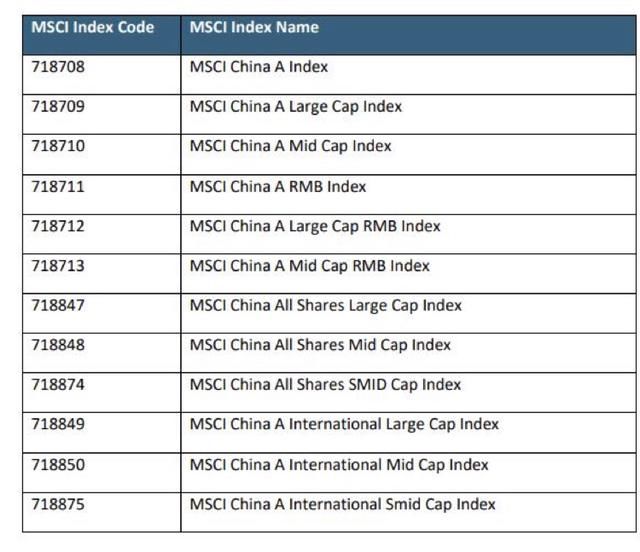Click MSCI China A RMB Index text

(278, 186)
